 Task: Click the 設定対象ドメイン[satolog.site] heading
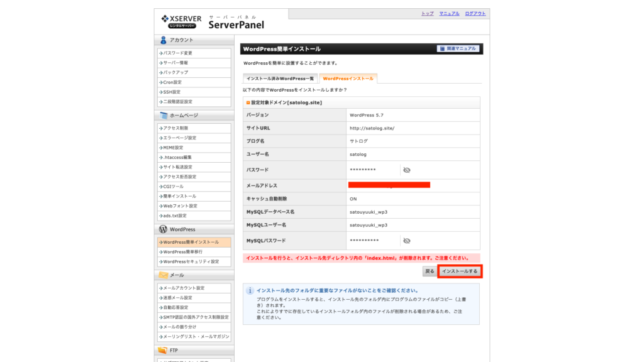[x=286, y=102]
